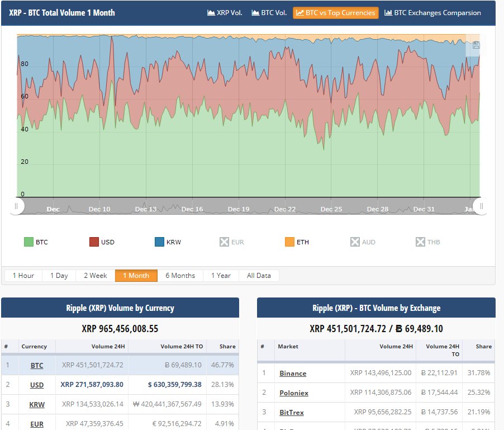
Task: Click the area chart icon beside XRP Vol.
Action: click(x=211, y=13)
